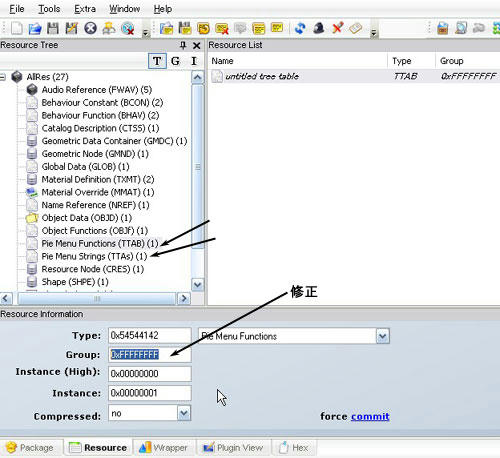Save the package with the floppy disk icon
The image size is (500, 458).
tap(53, 29)
